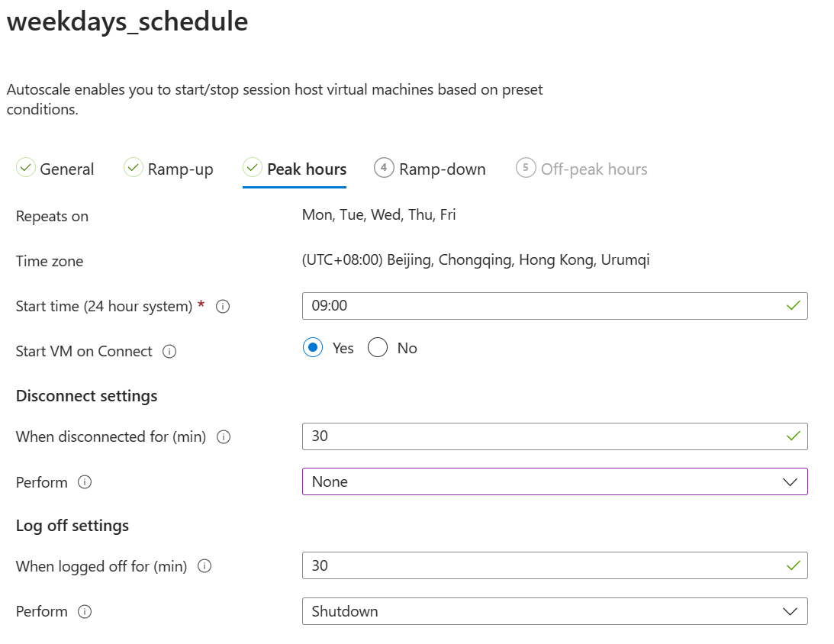Click the validation checkmark in the Start time field
This screenshot has height=644, width=834.
click(x=794, y=305)
